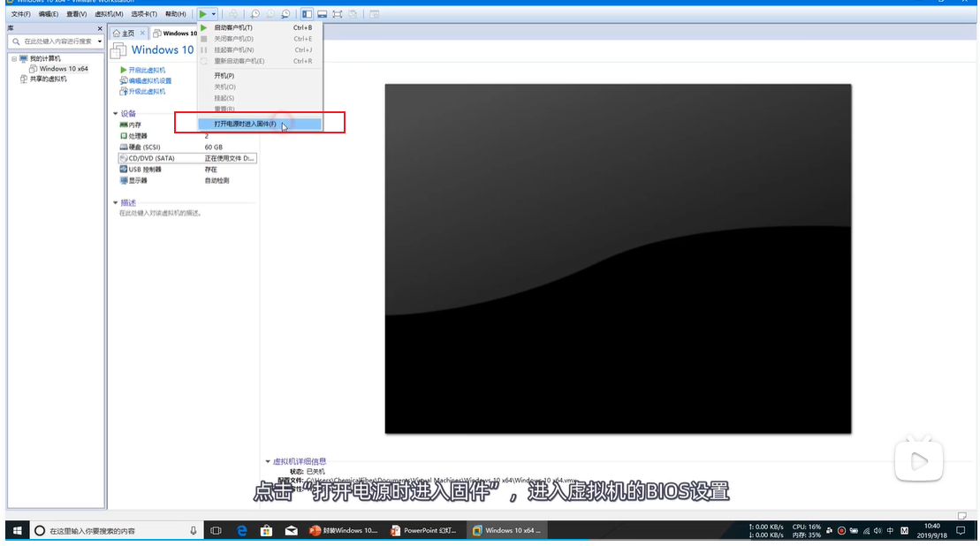Select the 内存 device row

(x=186, y=125)
